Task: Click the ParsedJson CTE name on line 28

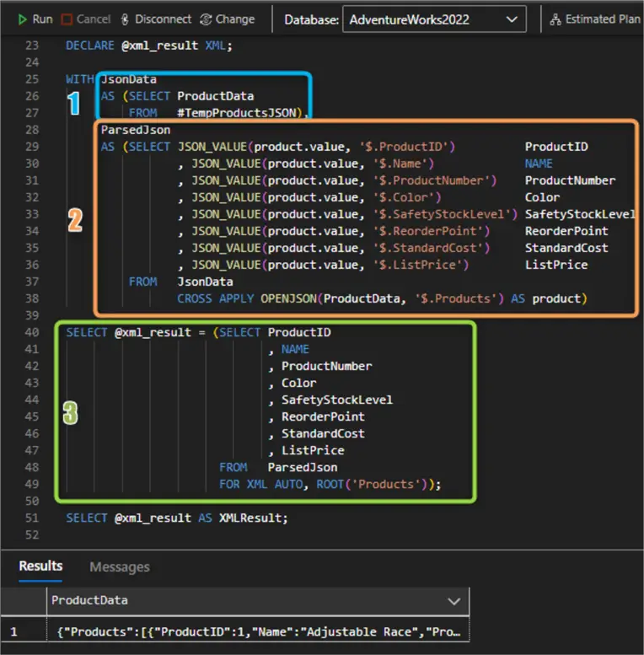Action: pos(136,130)
